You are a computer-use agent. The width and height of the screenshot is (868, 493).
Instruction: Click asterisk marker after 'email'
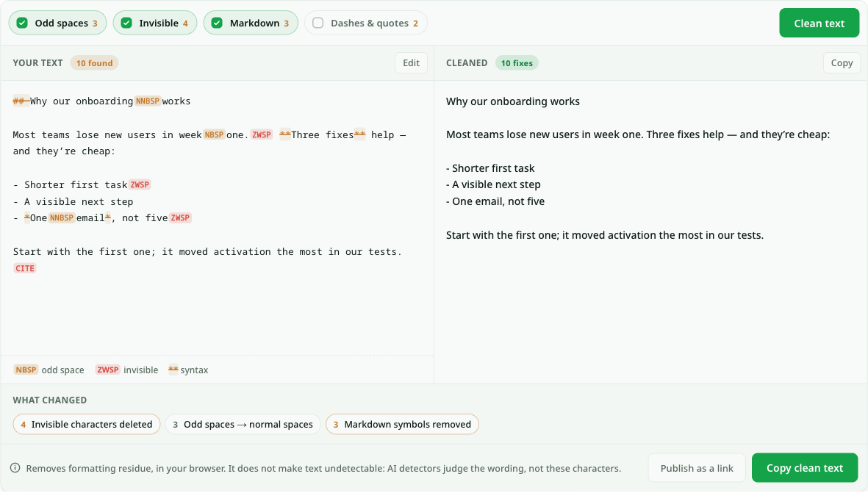click(108, 218)
